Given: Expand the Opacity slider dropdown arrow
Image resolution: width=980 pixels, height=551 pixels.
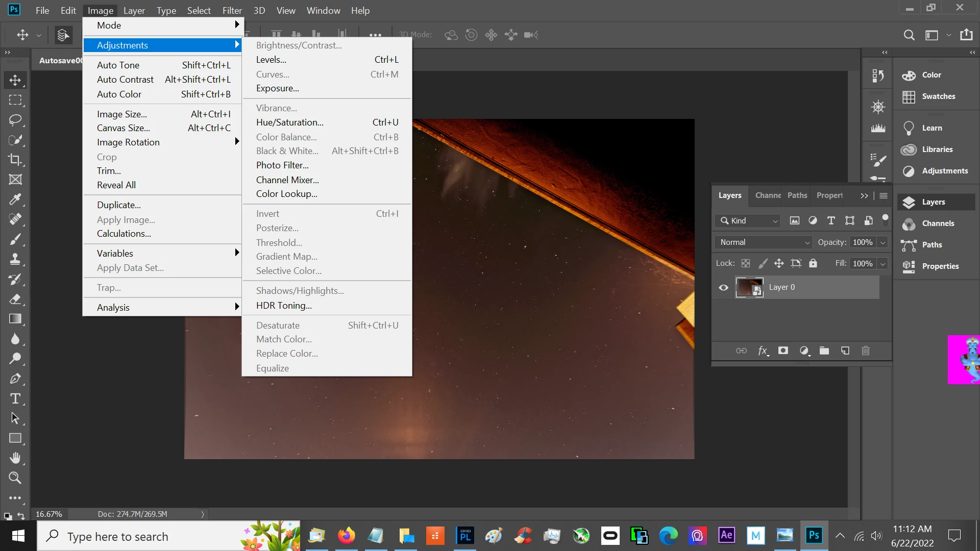Looking at the screenshot, I should coord(883,242).
